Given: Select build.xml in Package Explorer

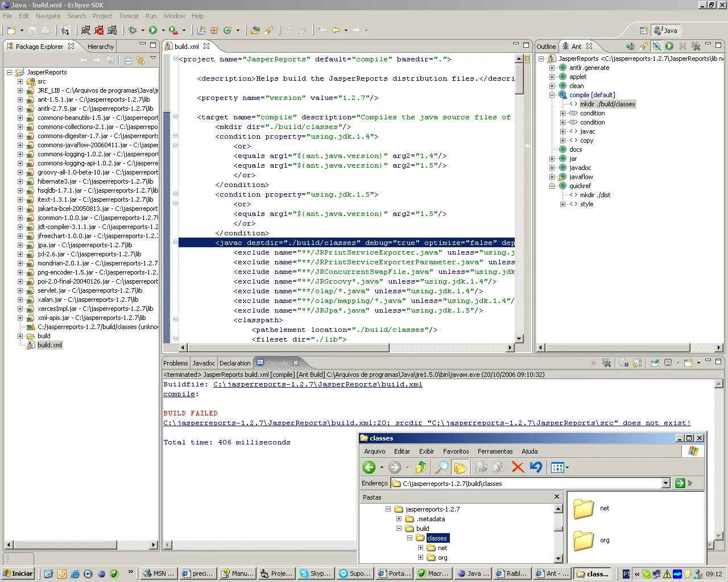Looking at the screenshot, I should click(x=49, y=345).
